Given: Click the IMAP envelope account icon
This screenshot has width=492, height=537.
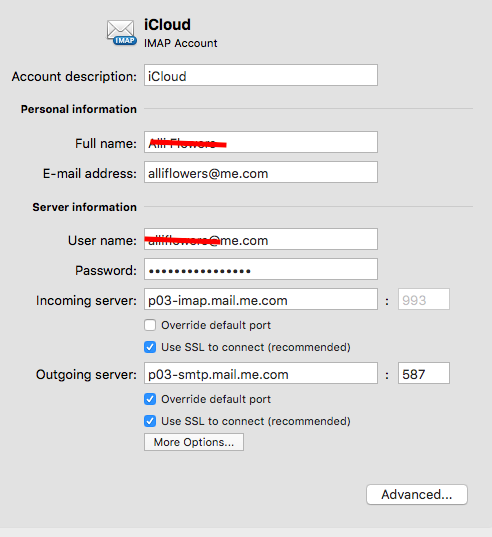Looking at the screenshot, I should (x=122, y=33).
